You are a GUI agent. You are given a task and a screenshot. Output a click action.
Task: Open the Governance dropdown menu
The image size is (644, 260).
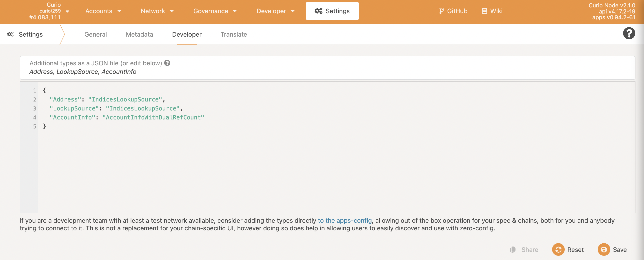[215, 11]
